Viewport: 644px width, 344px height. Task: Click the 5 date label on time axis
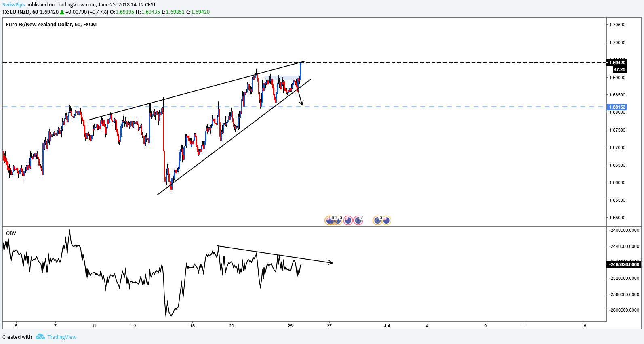[x=16, y=326]
